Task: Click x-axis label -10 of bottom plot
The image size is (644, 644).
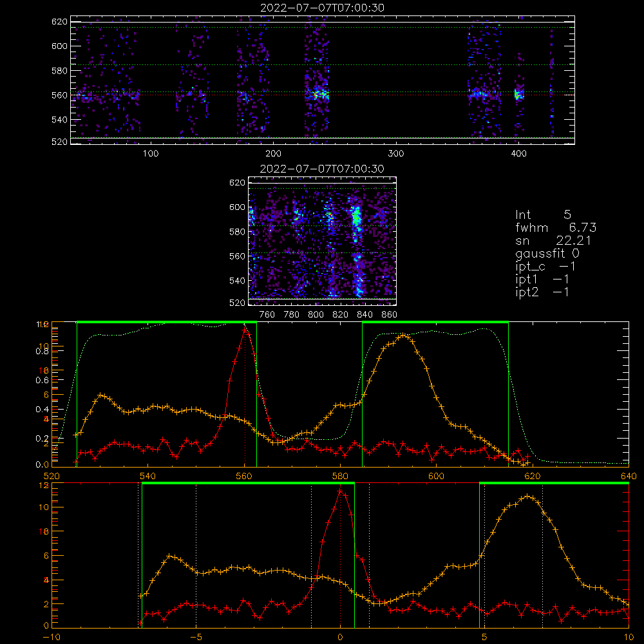Action: click(52, 637)
